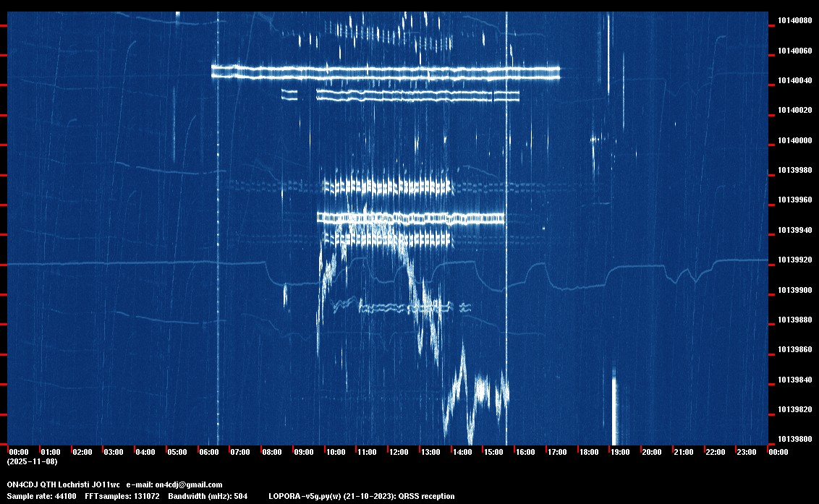This screenshot has height=504, width=819.
Task: Click the 10139880 frequency label
Action: click(795, 320)
